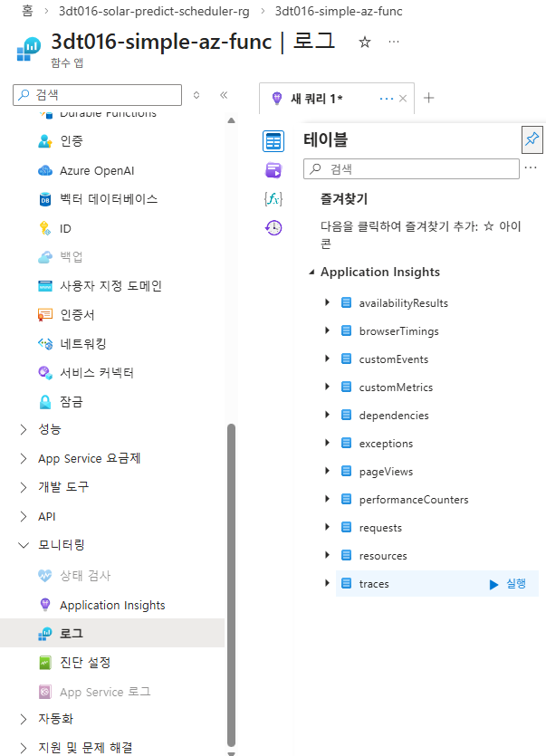Click the 진단 설정 icon
The height and width of the screenshot is (756, 546).
coord(45,663)
